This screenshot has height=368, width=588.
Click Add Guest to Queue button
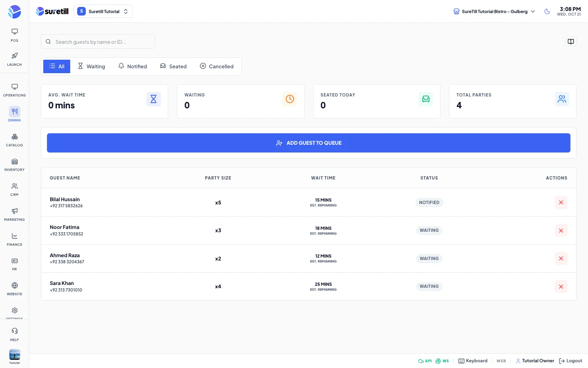click(309, 143)
